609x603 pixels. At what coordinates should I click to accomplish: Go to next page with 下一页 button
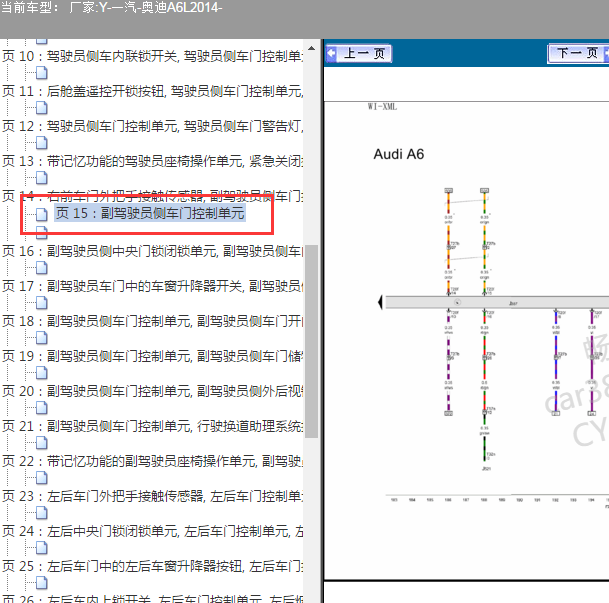click(578, 53)
